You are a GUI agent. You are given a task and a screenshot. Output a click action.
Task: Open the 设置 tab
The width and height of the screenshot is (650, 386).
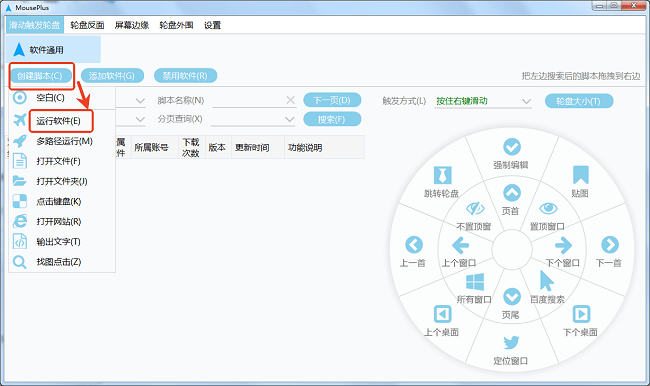[213, 25]
